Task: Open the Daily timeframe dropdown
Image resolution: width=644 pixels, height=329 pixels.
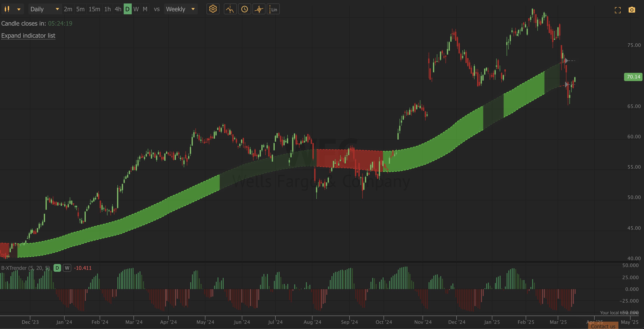Action: pyautogui.click(x=44, y=9)
